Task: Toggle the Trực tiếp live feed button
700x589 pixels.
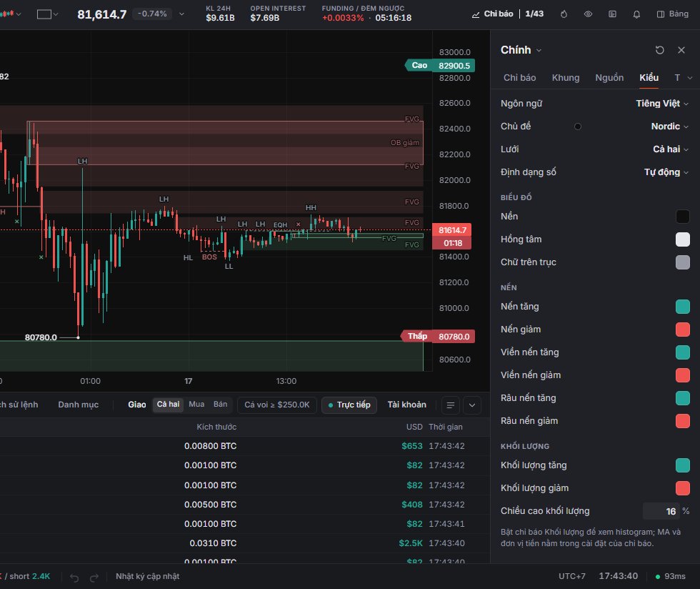Action: click(x=349, y=405)
